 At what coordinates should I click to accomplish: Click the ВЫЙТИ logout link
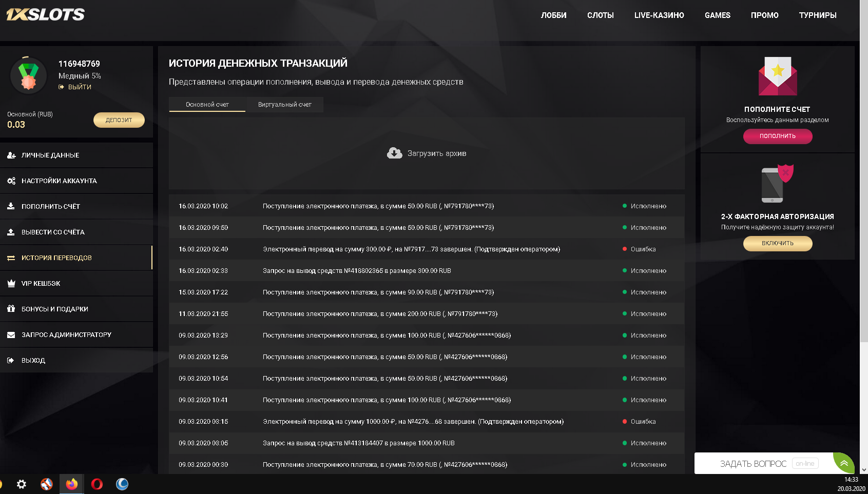click(80, 87)
